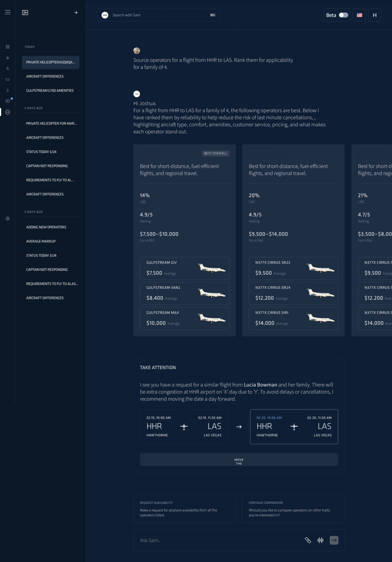Image resolution: width=392 pixels, height=562 pixels.
Task: Open the H user profile menu
Action: click(374, 15)
